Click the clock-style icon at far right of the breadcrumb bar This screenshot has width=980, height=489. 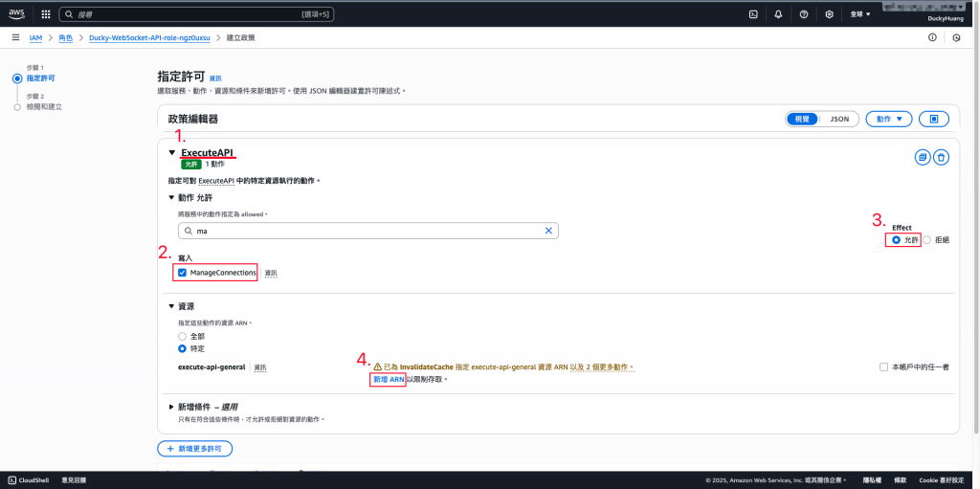tap(956, 37)
